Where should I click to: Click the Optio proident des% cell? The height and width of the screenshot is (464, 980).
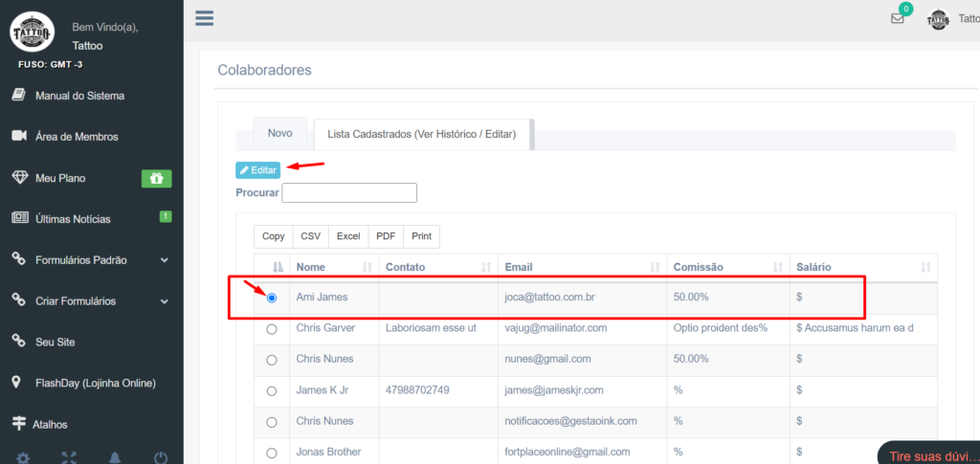(x=720, y=328)
